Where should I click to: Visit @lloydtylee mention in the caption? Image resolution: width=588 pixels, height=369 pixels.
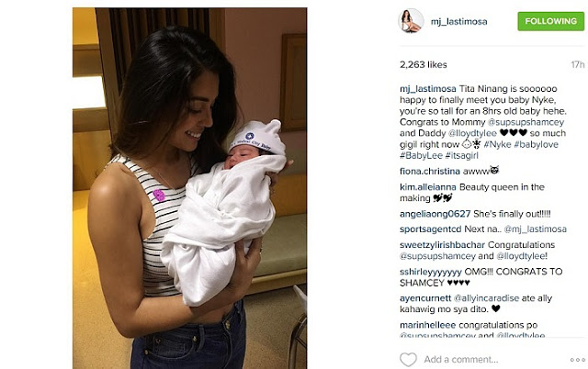tap(472, 133)
